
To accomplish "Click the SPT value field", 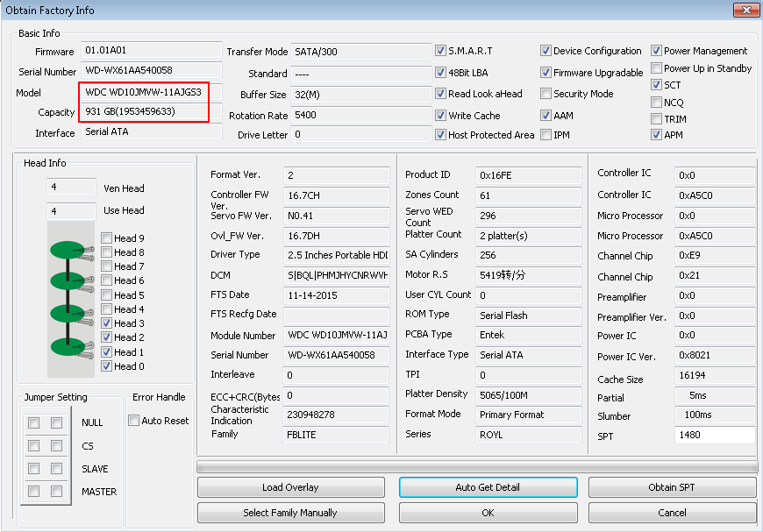I will click(714, 436).
